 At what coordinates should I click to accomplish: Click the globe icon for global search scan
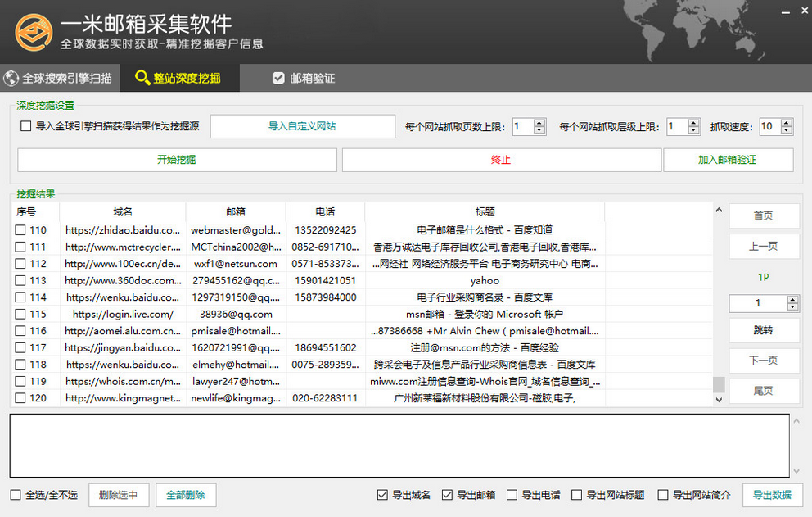click(x=11, y=79)
